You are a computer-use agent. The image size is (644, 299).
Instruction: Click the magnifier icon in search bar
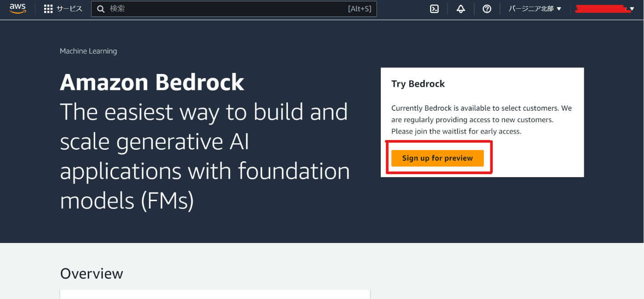(x=101, y=9)
